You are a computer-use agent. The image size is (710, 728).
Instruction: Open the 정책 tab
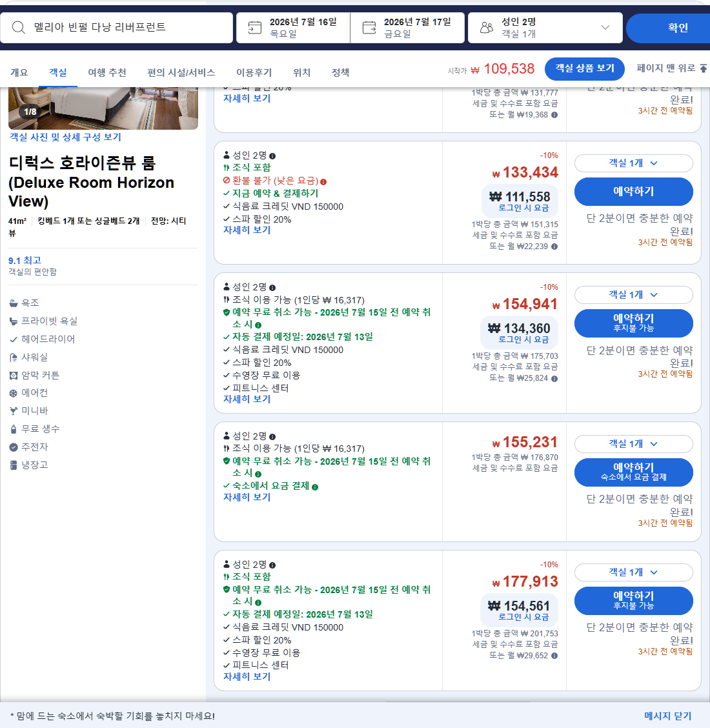click(x=340, y=72)
